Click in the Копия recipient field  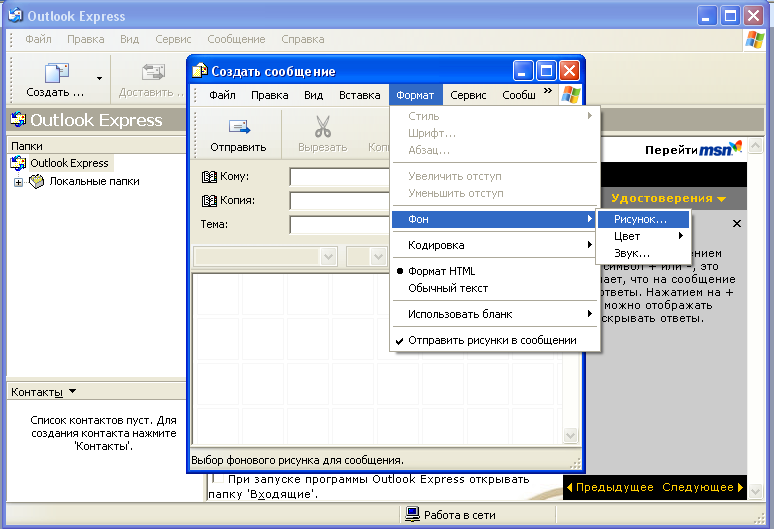tap(340, 201)
